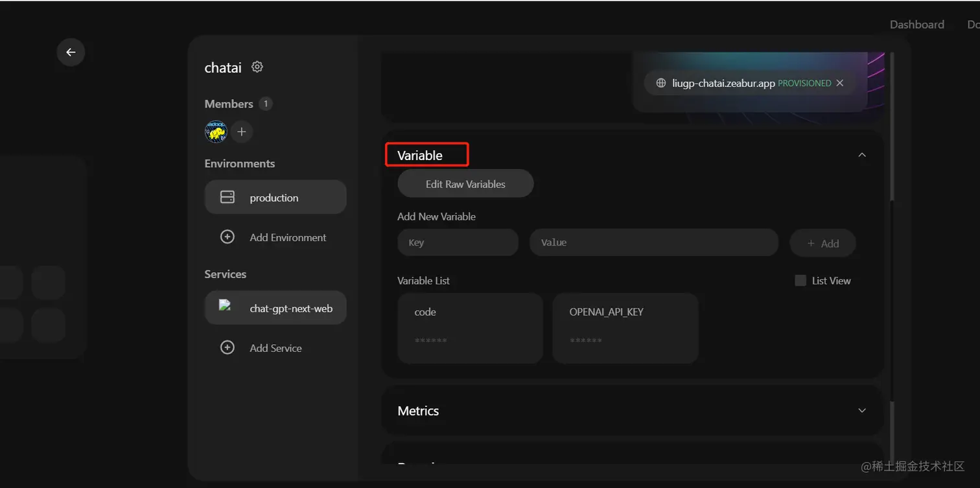The width and height of the screenshot is (980, 488).
Task: Click the back arrow button
Action: coord(71,52)
